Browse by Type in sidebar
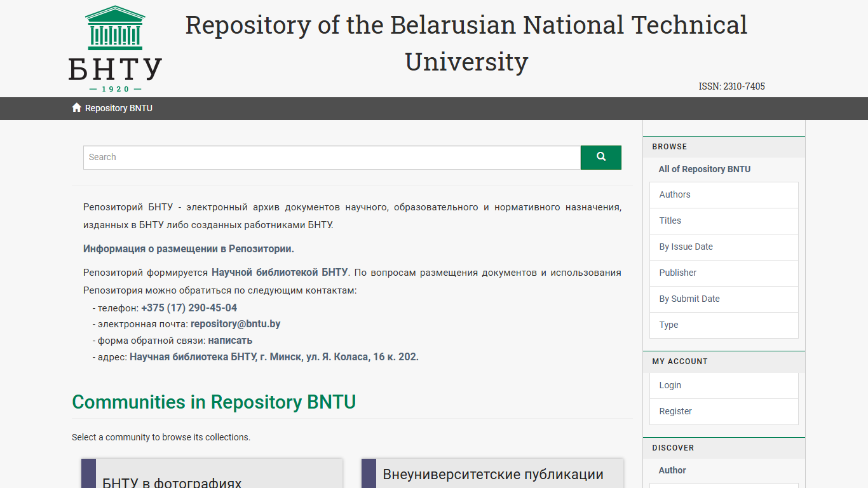Image resolution: width=868 pixels, height=488 pixels. 724,325
